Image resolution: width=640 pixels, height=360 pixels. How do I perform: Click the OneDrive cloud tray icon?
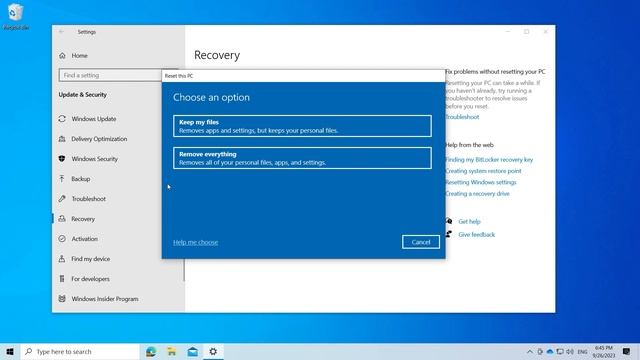tap(550, 351)
